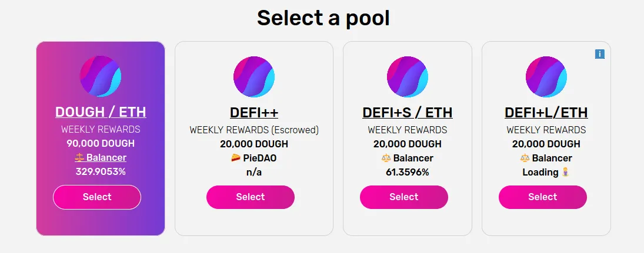644x253 pixels.
Task: Open the DOUGH / ETH title link
Action: 101,112
